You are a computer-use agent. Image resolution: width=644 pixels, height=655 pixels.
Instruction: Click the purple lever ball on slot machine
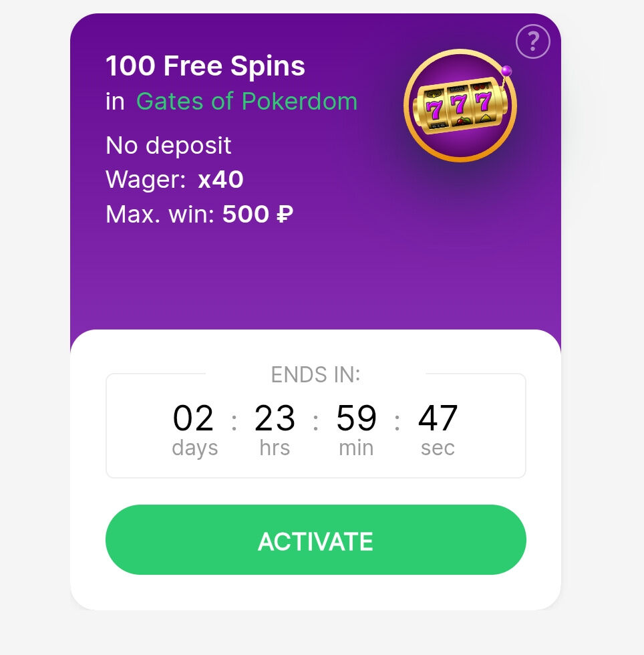tap(506, 71)
